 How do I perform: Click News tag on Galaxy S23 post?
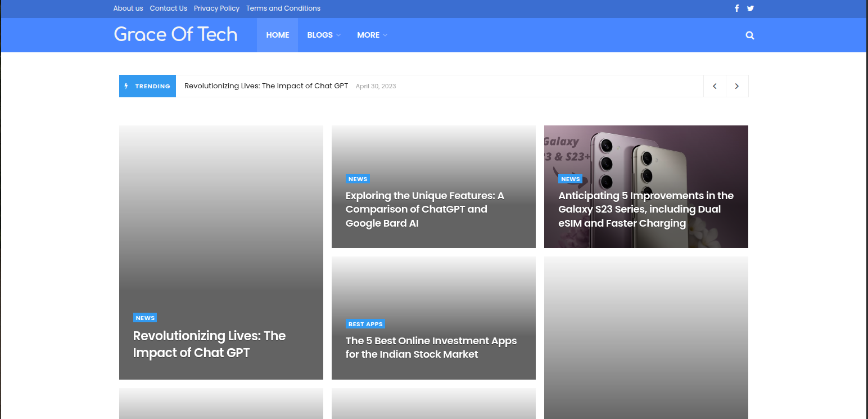point(570,179)
